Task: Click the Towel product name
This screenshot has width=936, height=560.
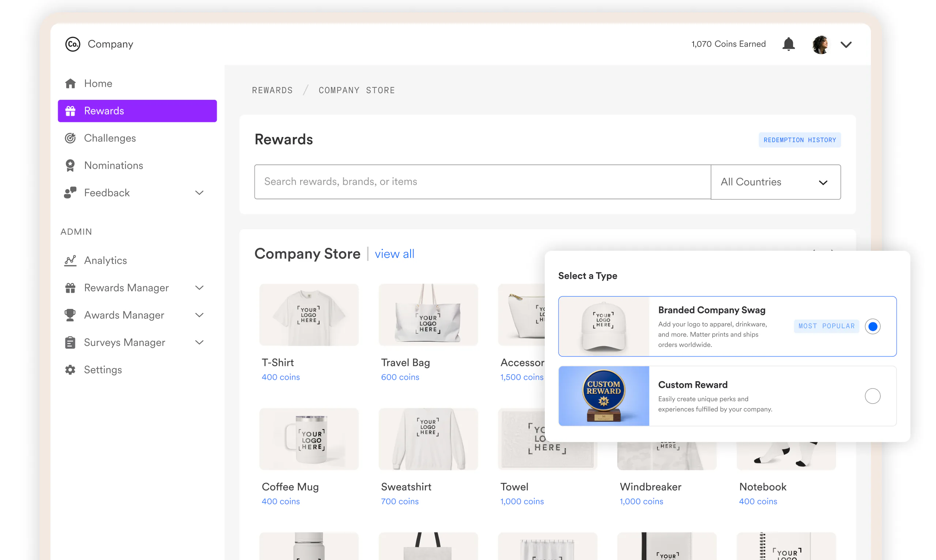Action: pos(514,487)
